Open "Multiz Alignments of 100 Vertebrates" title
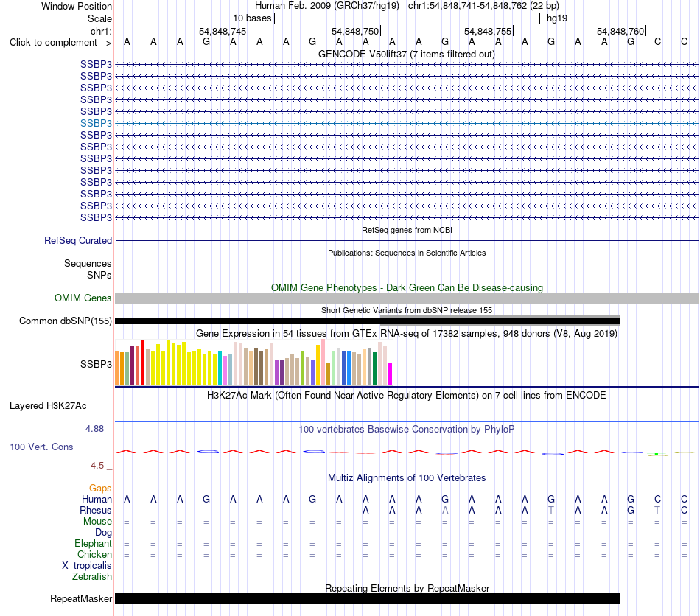Viewport: 700px width, 616px height. click(407, 478)
